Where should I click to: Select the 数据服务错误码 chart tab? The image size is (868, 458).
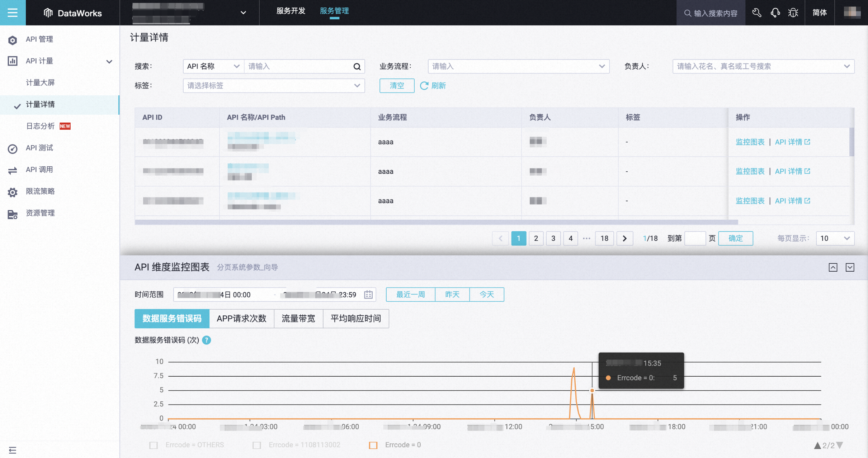click(172, 319)
